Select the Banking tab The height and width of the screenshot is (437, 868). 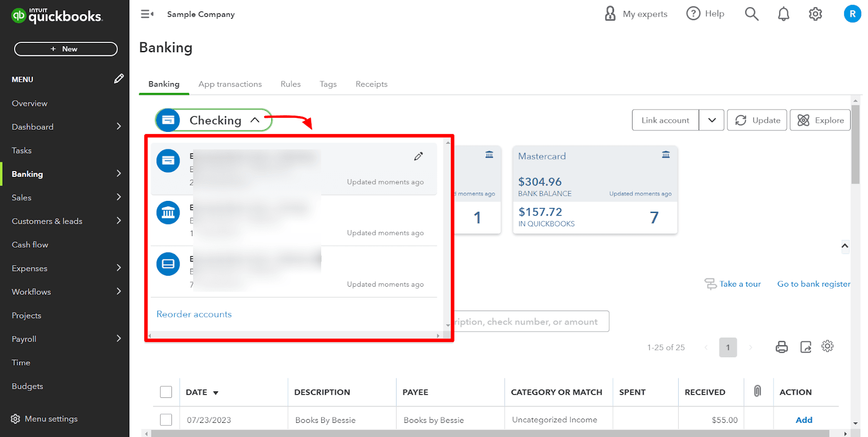click(x=164, y=84)
